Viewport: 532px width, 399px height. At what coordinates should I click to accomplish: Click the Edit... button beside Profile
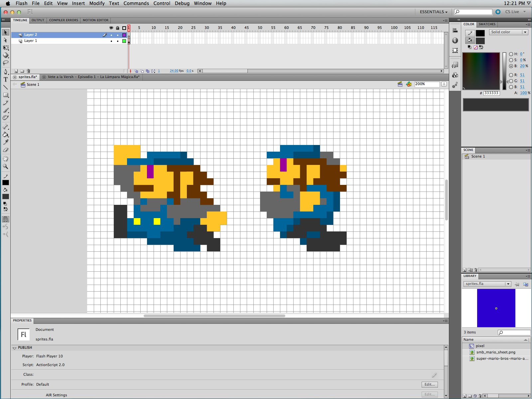coord(429,384)
